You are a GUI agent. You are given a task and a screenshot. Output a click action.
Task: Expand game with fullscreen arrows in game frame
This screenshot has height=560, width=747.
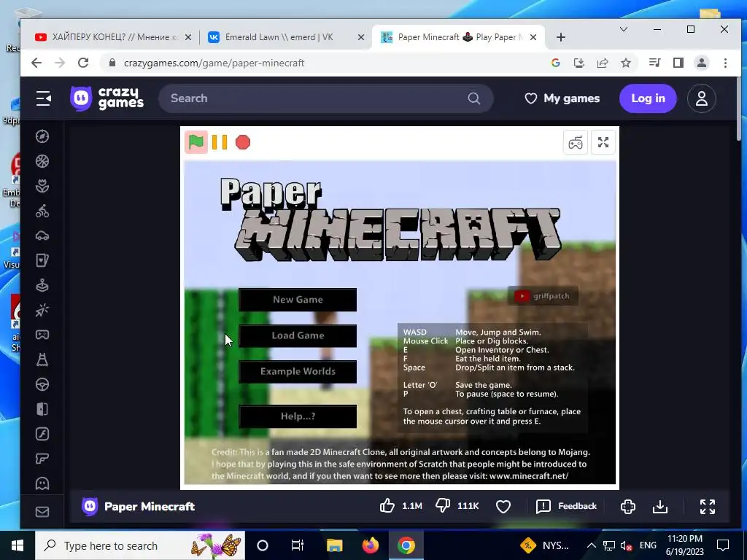[x=603, y=142]
